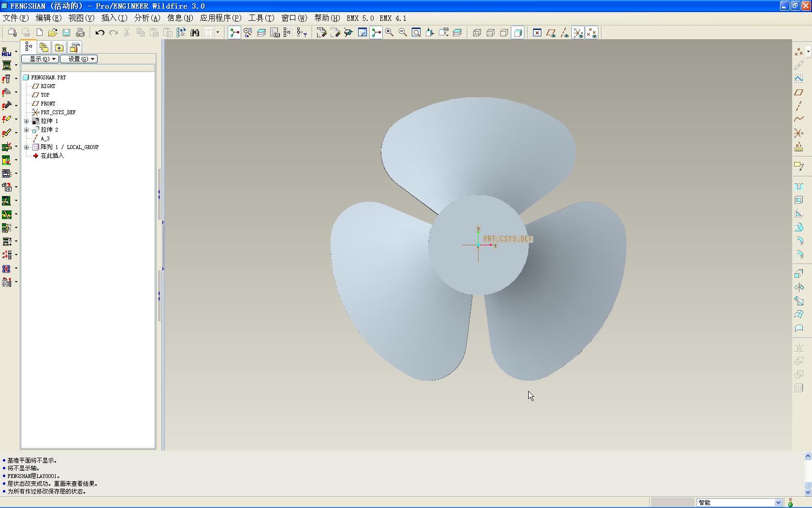The width and height of the screenshot is (812, 508).
Task: Select the Draft tool
Action: [x=798, y=227]
